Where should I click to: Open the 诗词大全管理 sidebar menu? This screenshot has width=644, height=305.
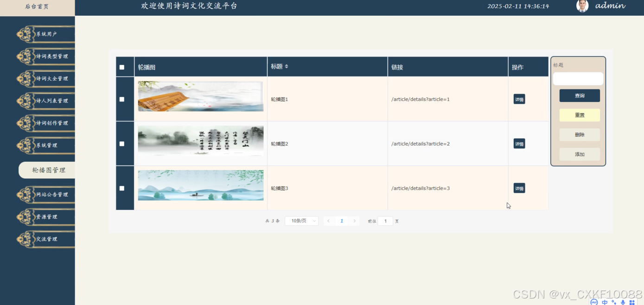[x=45, y=78]
